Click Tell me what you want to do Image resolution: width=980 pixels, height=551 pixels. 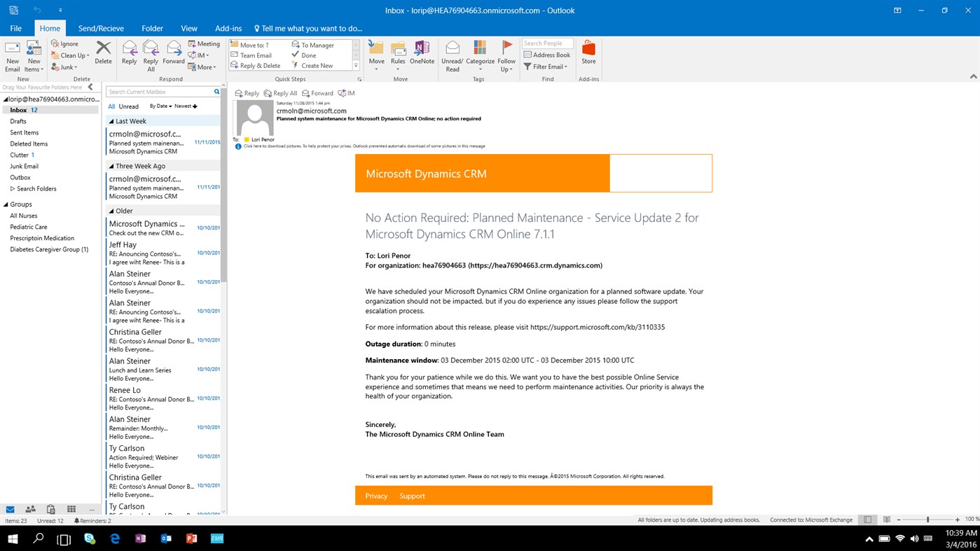point(308,28)
